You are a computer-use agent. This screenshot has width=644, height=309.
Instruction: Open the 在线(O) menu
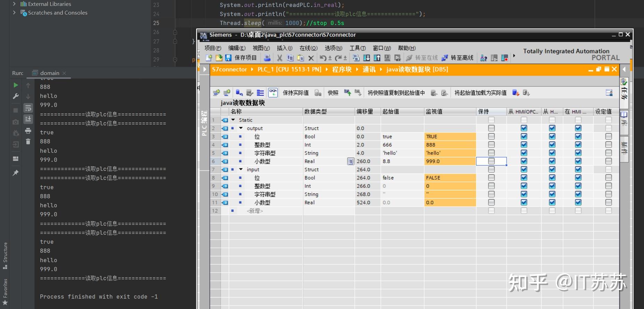[309, 48]
